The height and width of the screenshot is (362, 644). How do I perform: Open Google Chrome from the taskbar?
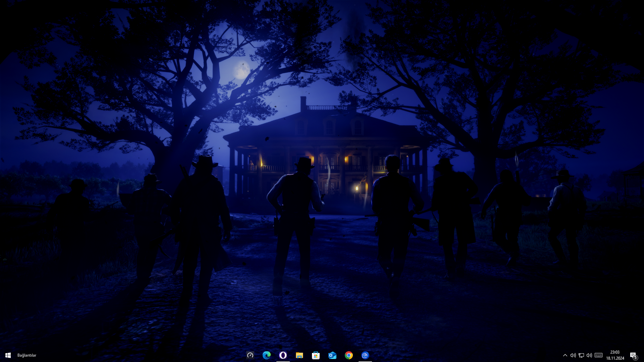click(x=349, y=355)
